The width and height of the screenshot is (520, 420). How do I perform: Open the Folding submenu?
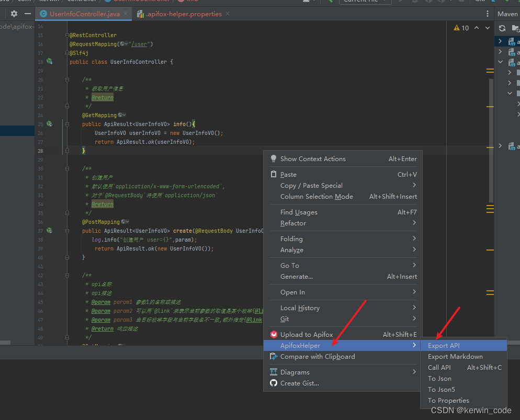pyautogui.click(x=343, y=239)
